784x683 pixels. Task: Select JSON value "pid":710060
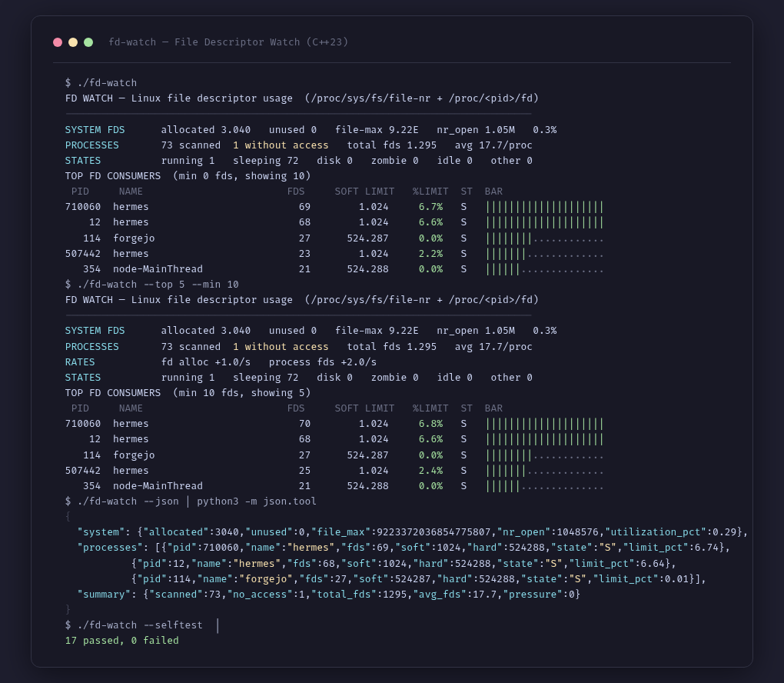202,548
